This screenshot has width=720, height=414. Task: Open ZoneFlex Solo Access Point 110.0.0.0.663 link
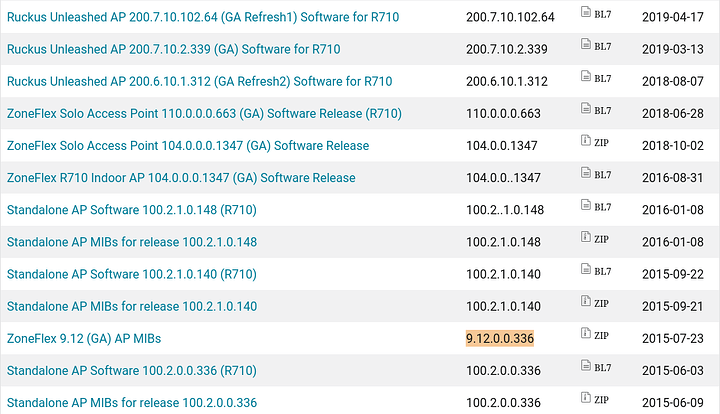pyautogui.click(x=204, y=113)
